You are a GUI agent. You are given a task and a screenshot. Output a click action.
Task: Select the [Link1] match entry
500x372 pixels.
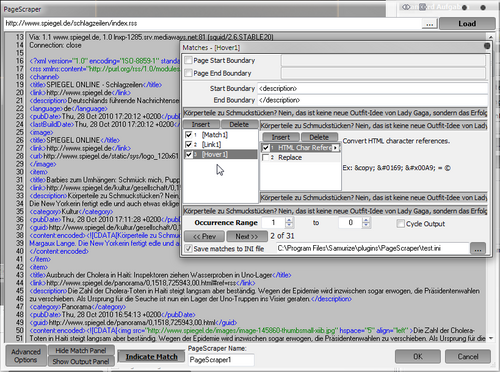(x=211, y=145)
